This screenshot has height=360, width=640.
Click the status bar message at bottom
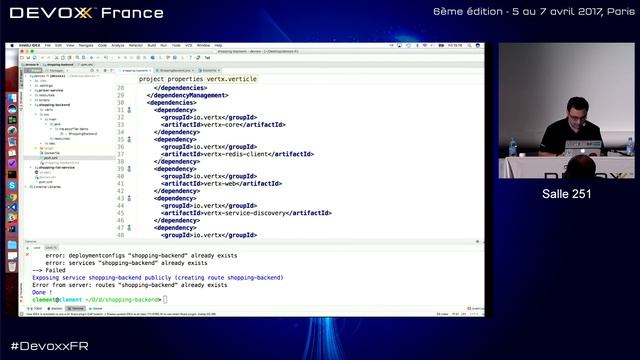pos(120,314)
